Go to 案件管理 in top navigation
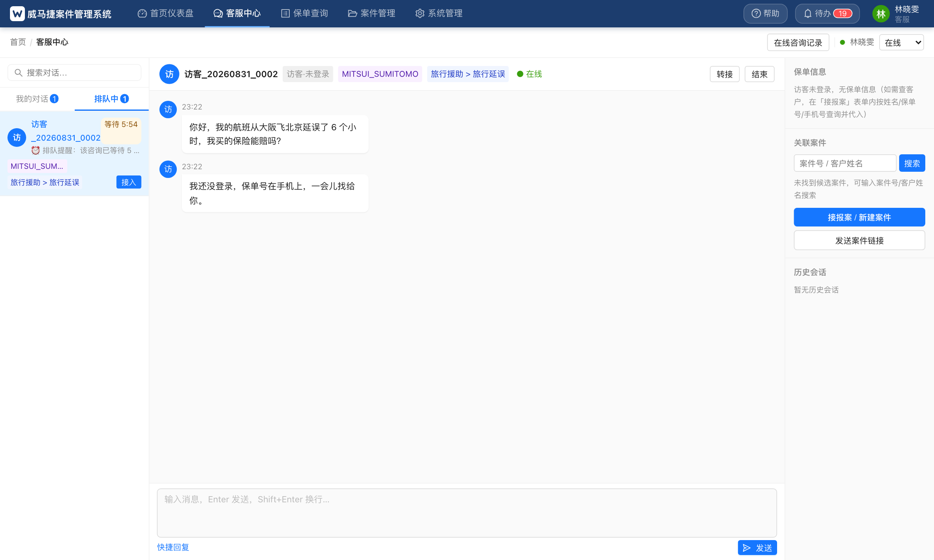The width and height of the screenshot is (934, 560). point(372,14)
